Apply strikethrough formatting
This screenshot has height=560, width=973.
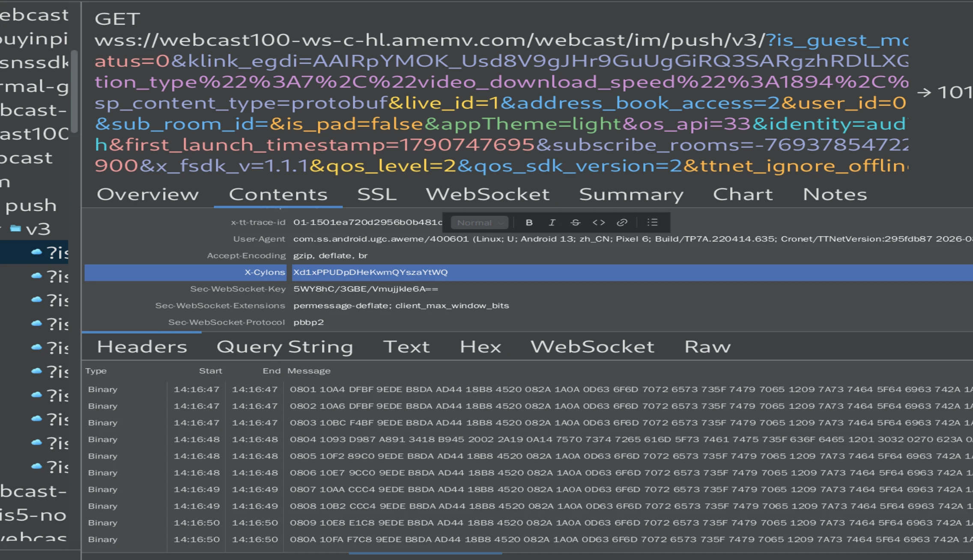575,222
